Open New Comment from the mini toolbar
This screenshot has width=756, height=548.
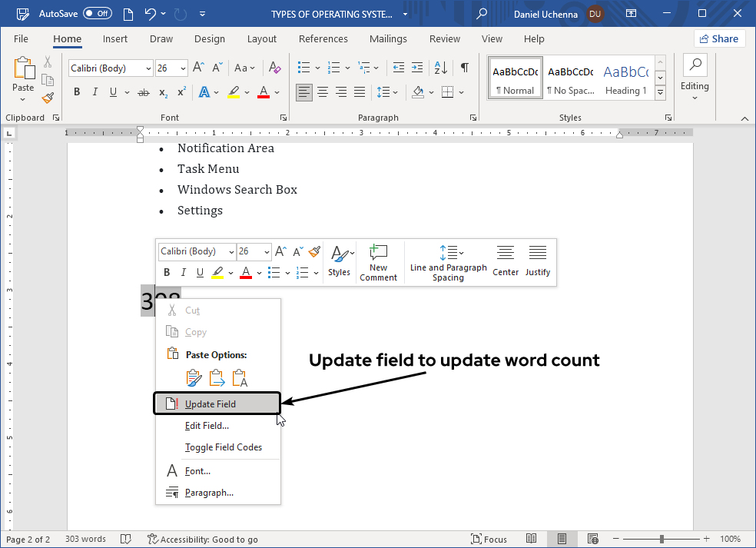click(378, 261)
